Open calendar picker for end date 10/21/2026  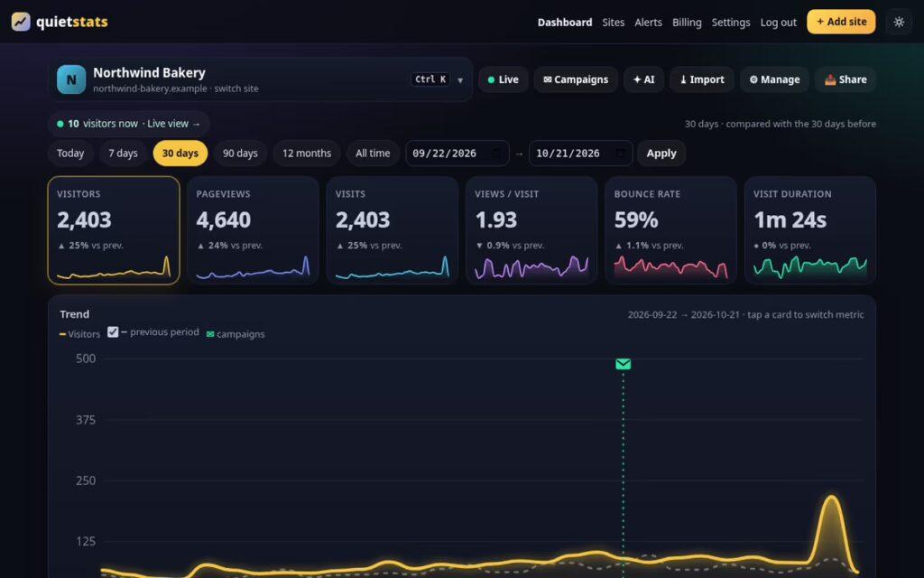[x=620, y=154]
